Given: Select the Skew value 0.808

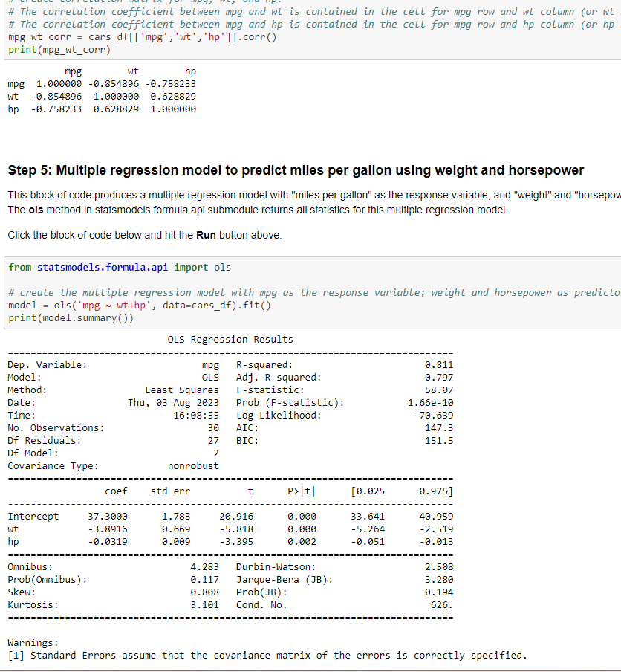Looking at the screenshot, I should (205, 592).
